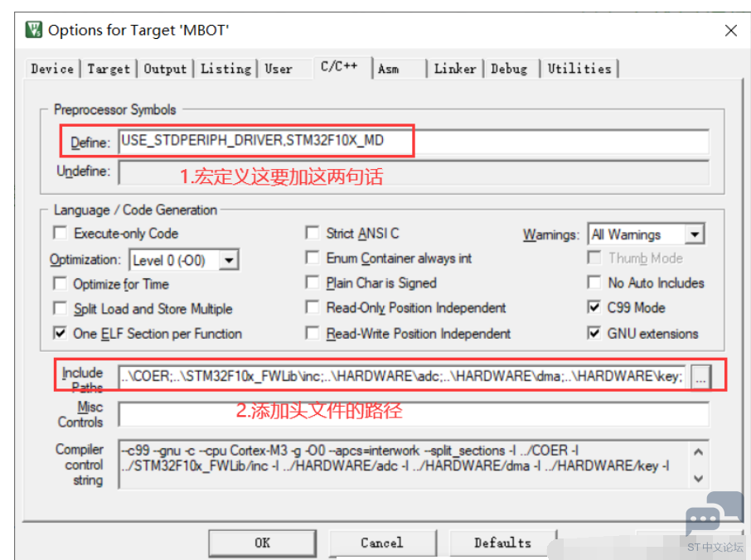Image resolution: width=751 pixels, height=560 pixels.
Task: Open the Utilities tab
Action: 579,69
